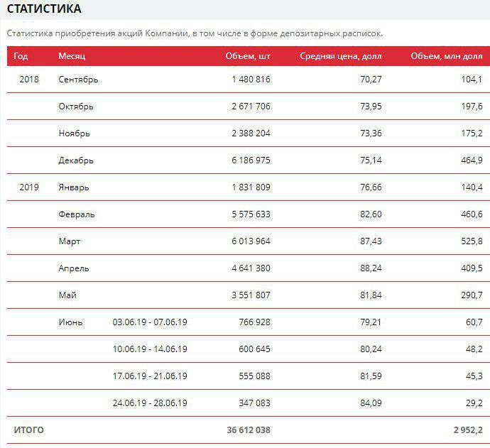The image size is (490, 448).
Task: Select the Апрель month cell
Action: point(74,268)
